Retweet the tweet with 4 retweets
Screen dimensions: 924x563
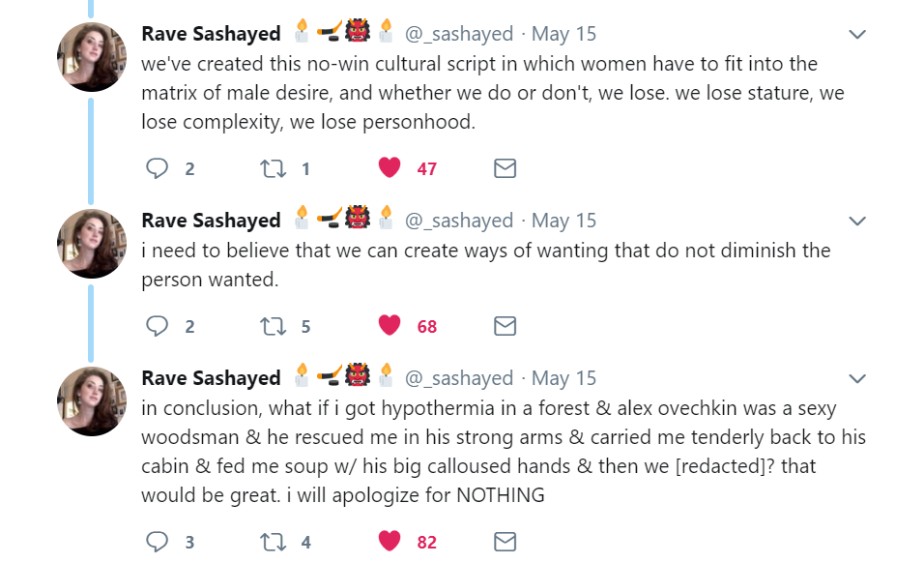[274, 542]
